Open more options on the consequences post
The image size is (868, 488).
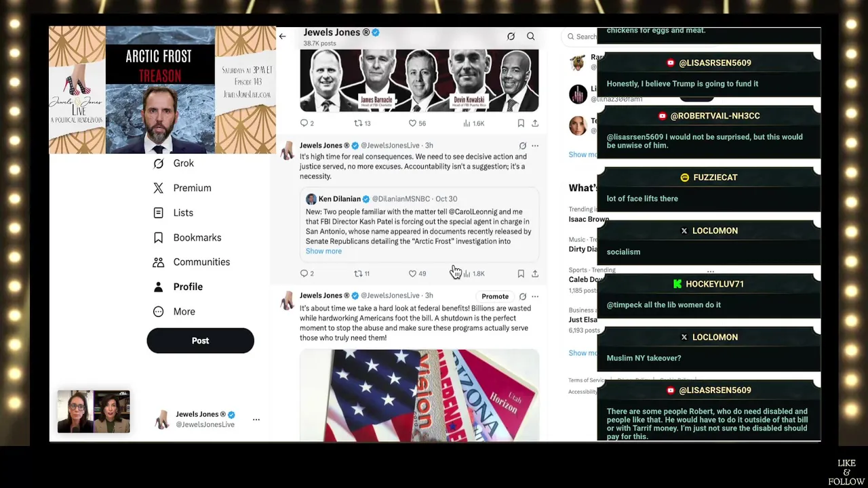tap(535, 146)
